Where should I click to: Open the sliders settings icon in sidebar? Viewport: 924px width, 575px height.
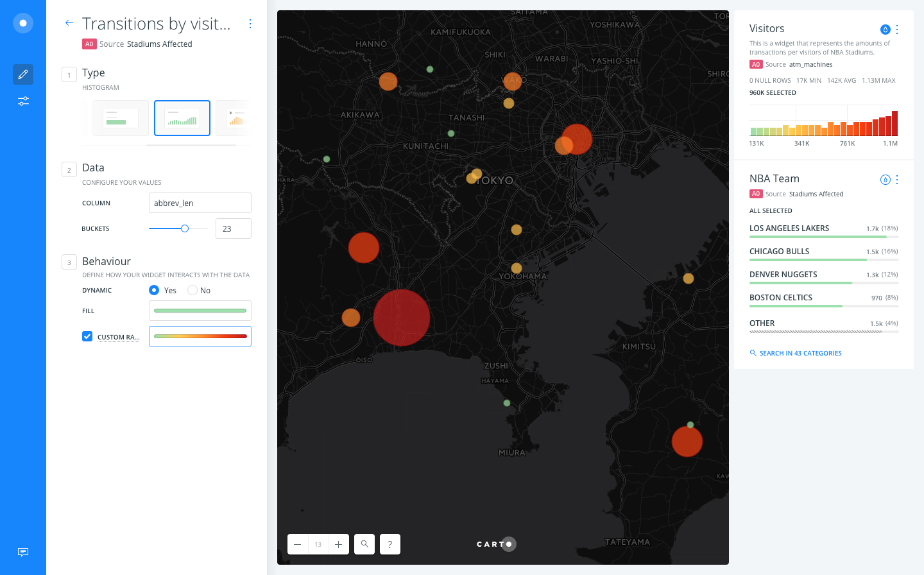[x=23, y=101]
